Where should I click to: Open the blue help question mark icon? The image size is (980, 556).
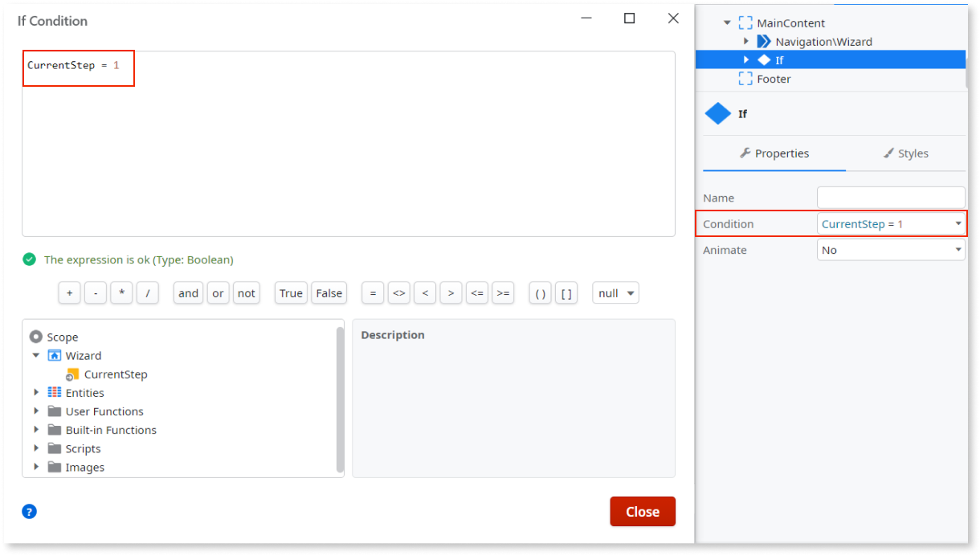[x=29, y=511]
